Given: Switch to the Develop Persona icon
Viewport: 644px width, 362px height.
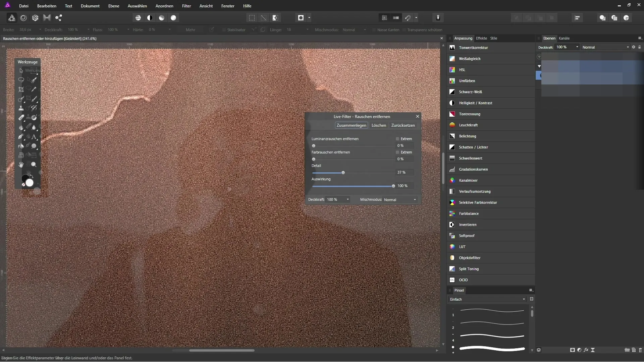Looking at the screenshot, I should (35, 18).
